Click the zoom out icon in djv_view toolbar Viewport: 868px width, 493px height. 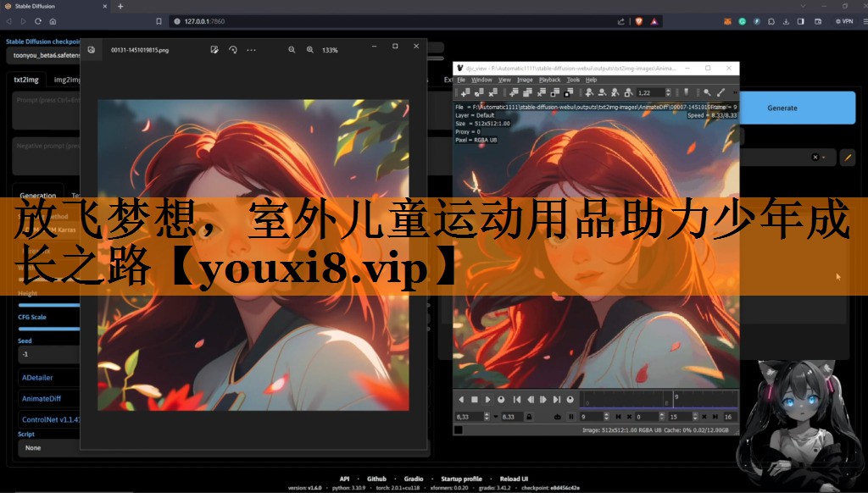click(x=602, y=92)
